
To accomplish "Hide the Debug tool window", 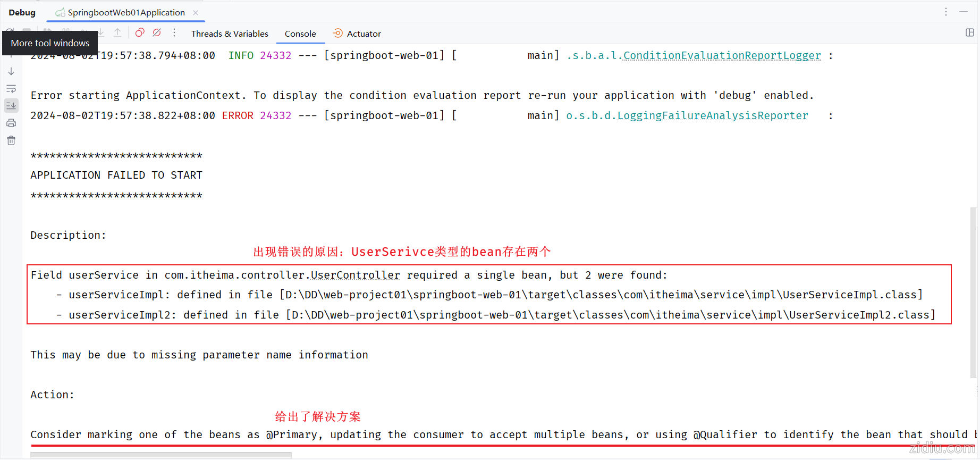I will tap(964, 12).
